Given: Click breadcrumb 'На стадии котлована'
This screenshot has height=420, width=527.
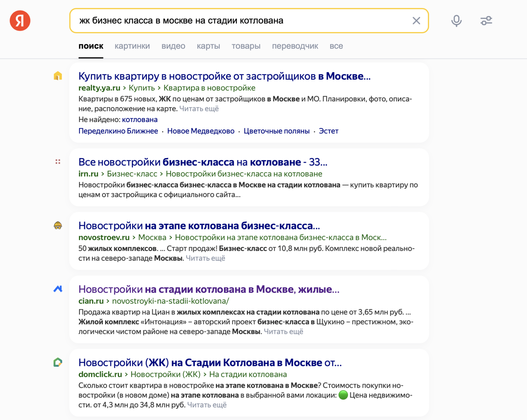Looking at the screenshot, I should pos(248,374).
